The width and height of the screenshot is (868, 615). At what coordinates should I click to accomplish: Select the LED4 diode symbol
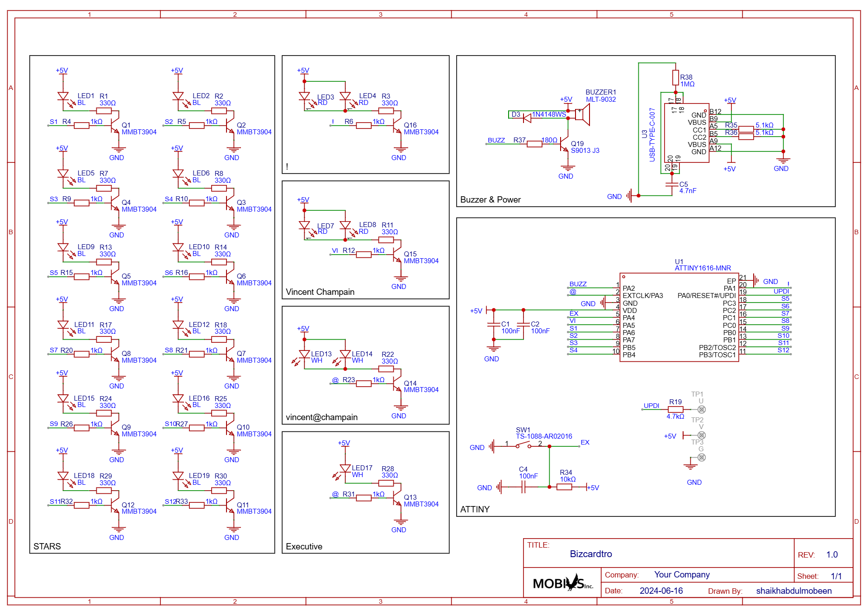pyautogui.click(x=345, y=96)
